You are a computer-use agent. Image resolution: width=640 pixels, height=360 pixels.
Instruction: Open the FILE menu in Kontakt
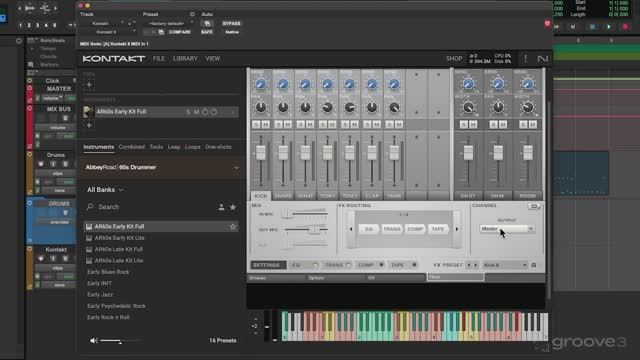click(159, 59)
